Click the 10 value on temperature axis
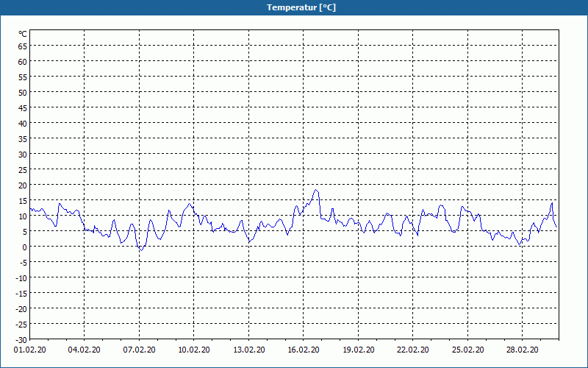The height and width of the screenshot is (368, 588). pos(23,216)
